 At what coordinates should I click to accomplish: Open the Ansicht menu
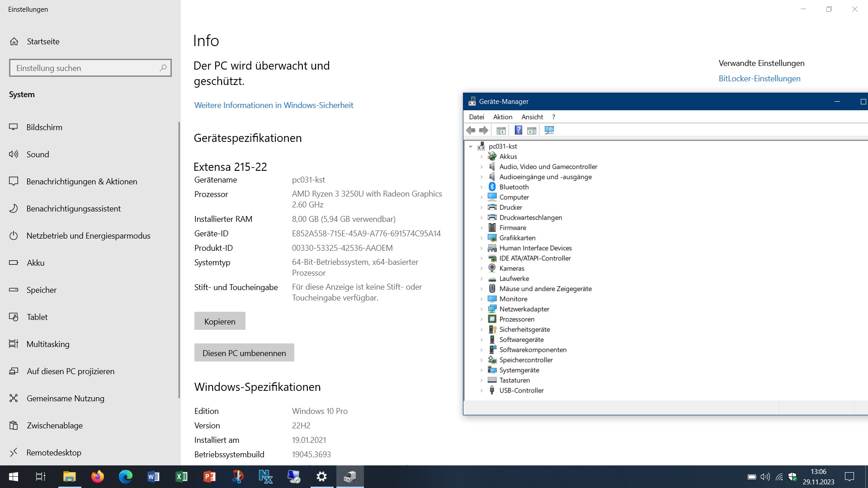[532, 117]
